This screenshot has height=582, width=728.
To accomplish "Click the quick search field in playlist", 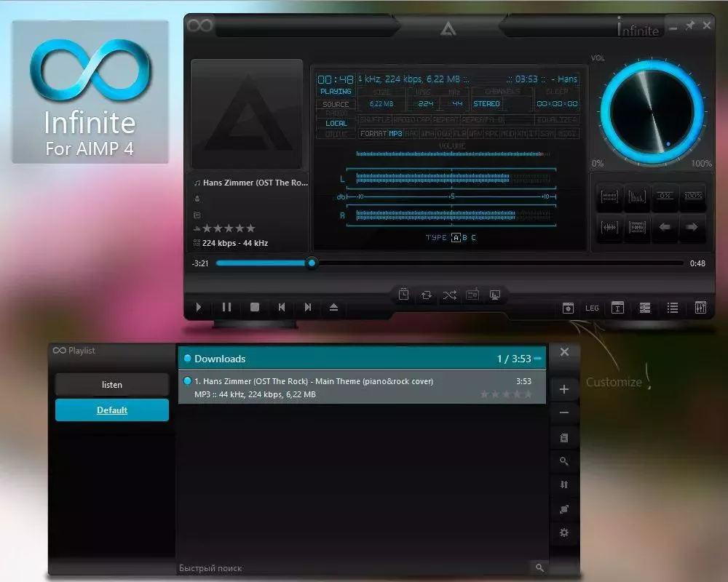I will tap(349, 567).
